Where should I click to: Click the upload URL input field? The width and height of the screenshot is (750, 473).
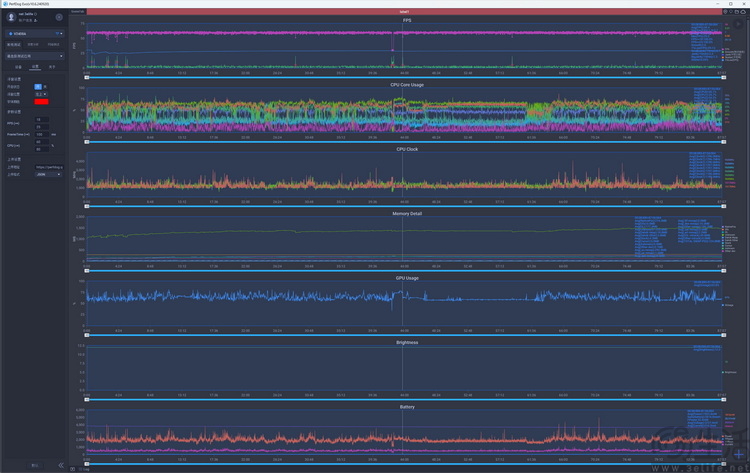[x=48, y=167]
